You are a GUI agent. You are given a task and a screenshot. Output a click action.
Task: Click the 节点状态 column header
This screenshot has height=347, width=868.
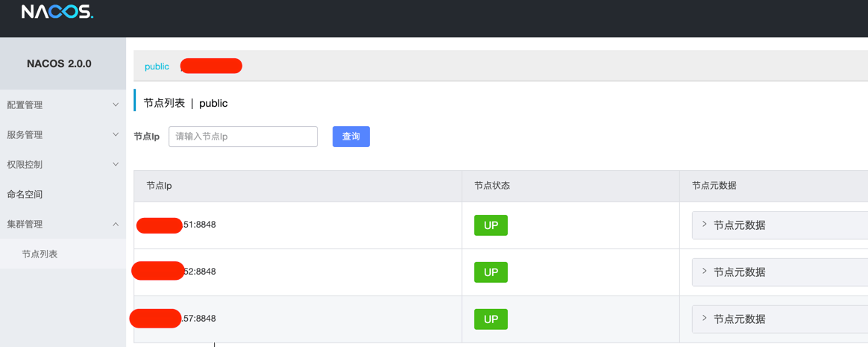(492, 186)
